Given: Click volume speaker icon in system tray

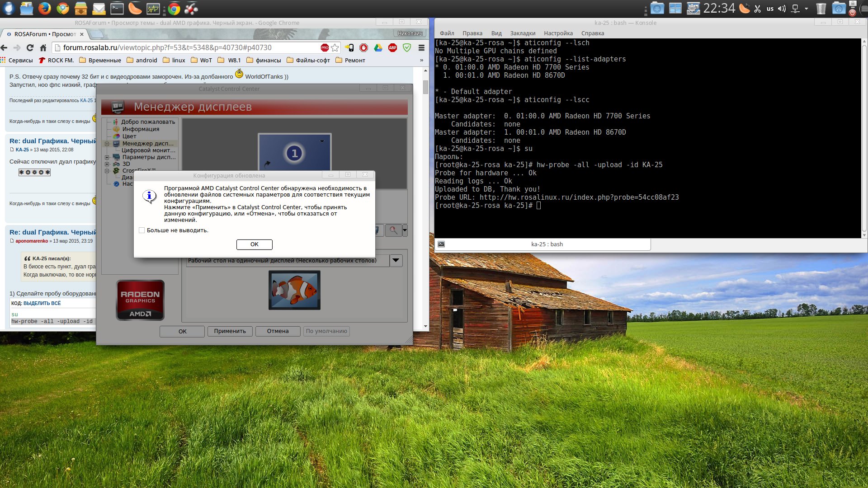Looking at the screenshot, I should (782, 9).
